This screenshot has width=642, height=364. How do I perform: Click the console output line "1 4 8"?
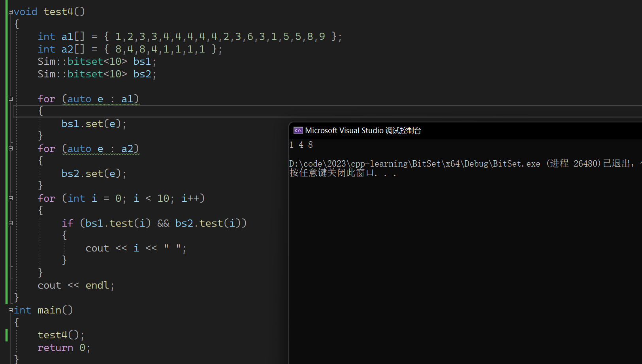301,145
